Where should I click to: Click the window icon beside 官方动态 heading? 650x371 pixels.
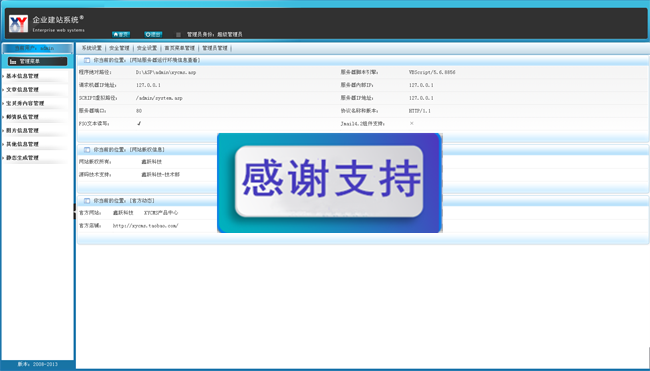pyautogui.click(x=87, y=201)
